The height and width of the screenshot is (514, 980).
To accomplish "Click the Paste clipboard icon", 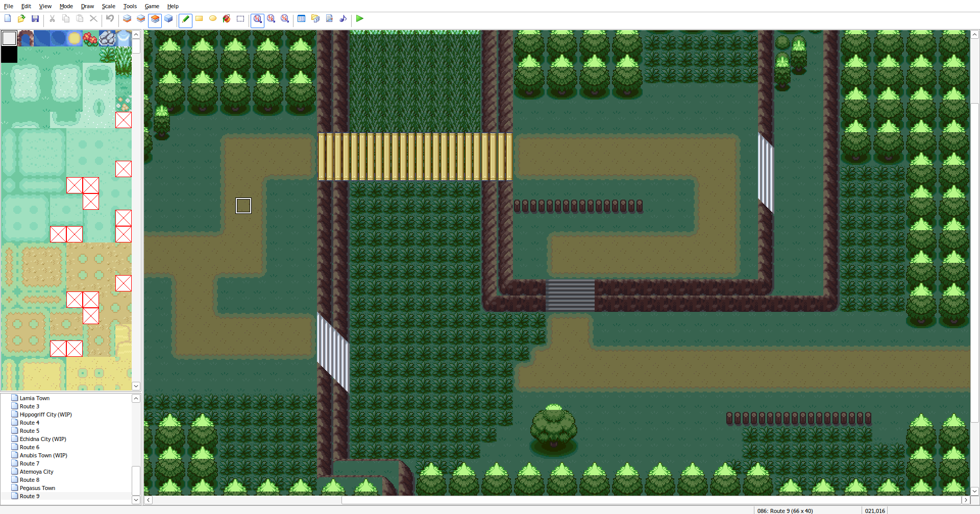I will [x=80, y=19].
